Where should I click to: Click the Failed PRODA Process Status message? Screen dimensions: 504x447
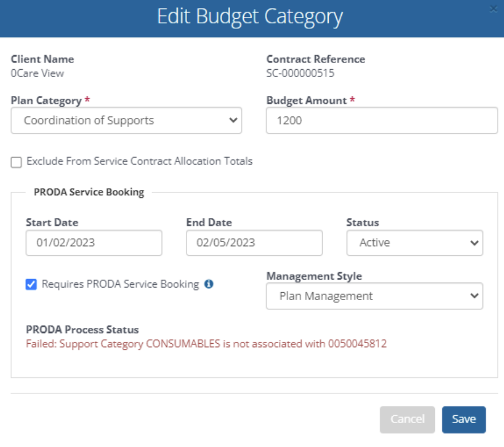pos(206,344)
